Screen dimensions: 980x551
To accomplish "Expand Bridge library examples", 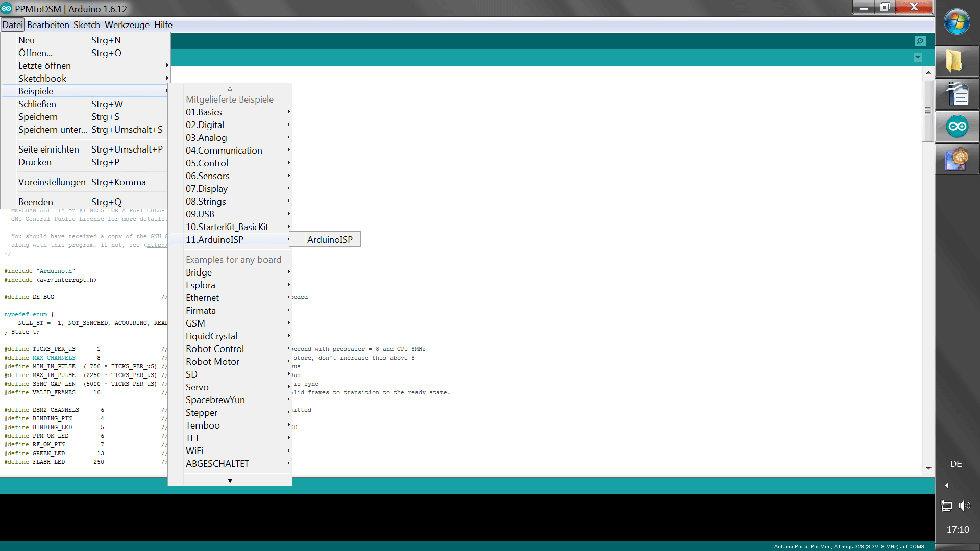I will tap(230, 272).
